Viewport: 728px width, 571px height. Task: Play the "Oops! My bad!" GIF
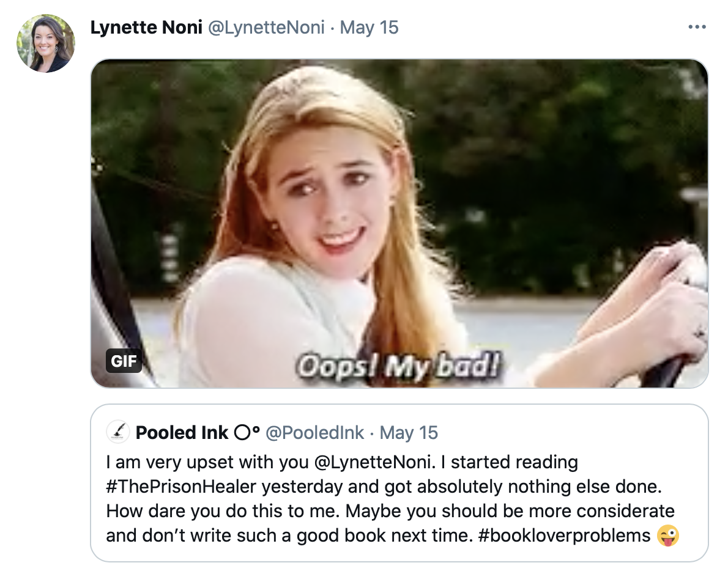click(x=399, y=223)
